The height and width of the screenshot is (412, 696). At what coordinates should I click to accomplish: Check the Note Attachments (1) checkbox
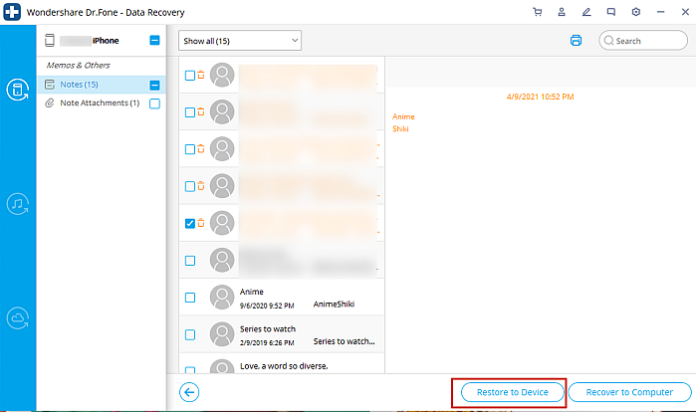coord(154,103)
